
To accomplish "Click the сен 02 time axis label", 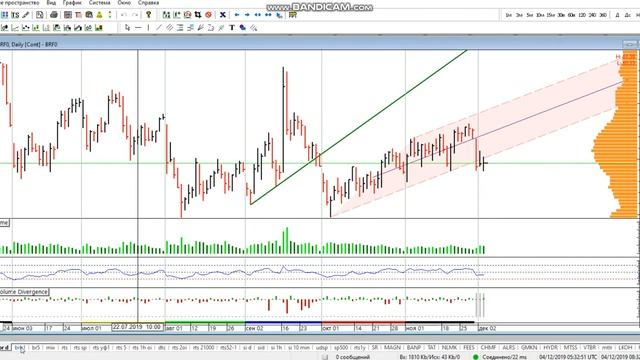I will [x=255, y=328].
